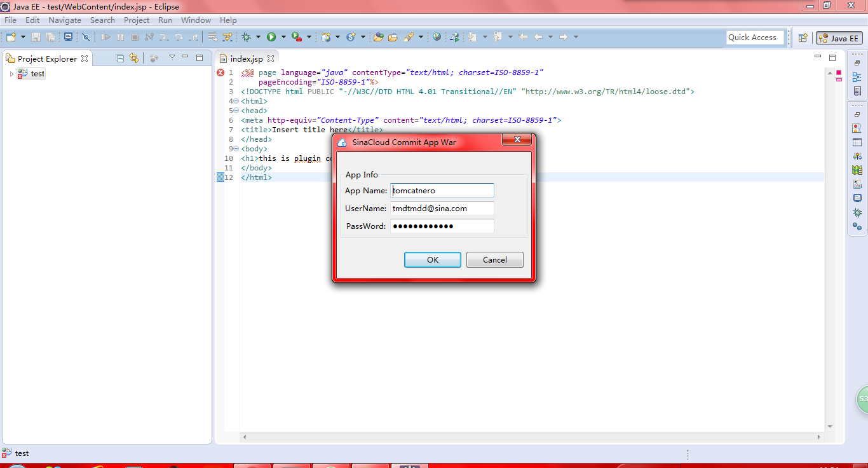Select the index.jsp editor tab
The width and height of the screenshot is (868, 468).
[246, 59]
